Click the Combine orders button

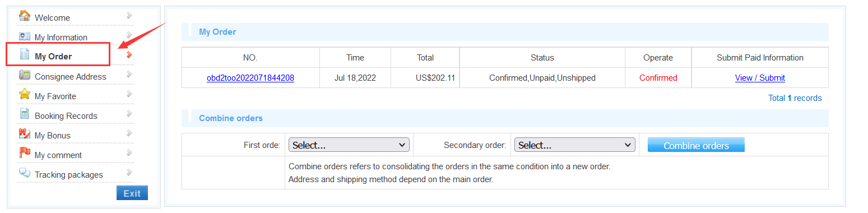[x=696, y=145]
